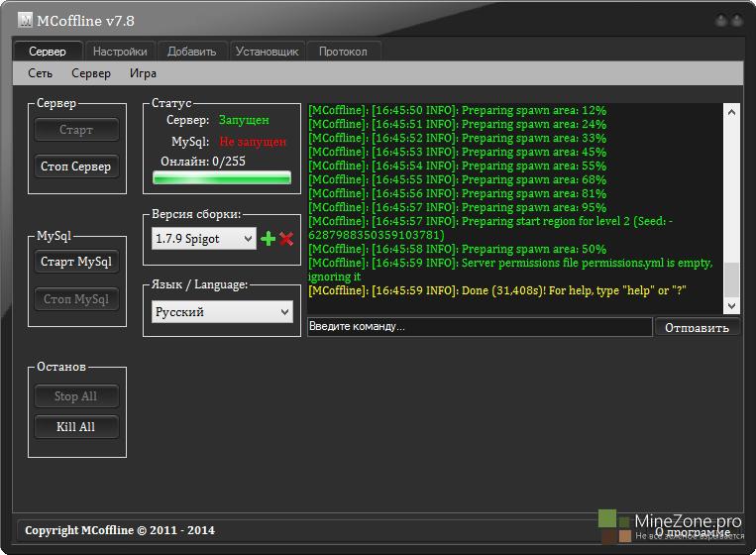The width and height of the screenshot is (756, 555).
Task: Open the Сервер menu in menu bar
Action: (91, 73)
